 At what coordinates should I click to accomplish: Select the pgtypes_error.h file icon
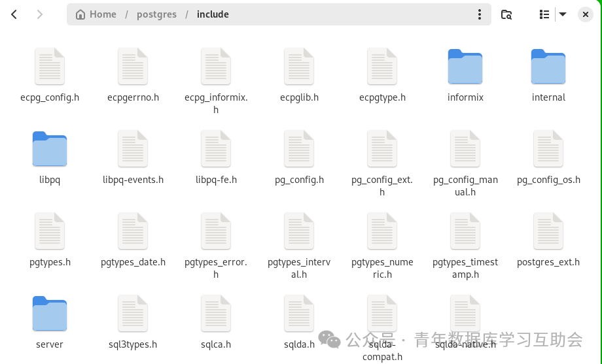tap(216, 231)
